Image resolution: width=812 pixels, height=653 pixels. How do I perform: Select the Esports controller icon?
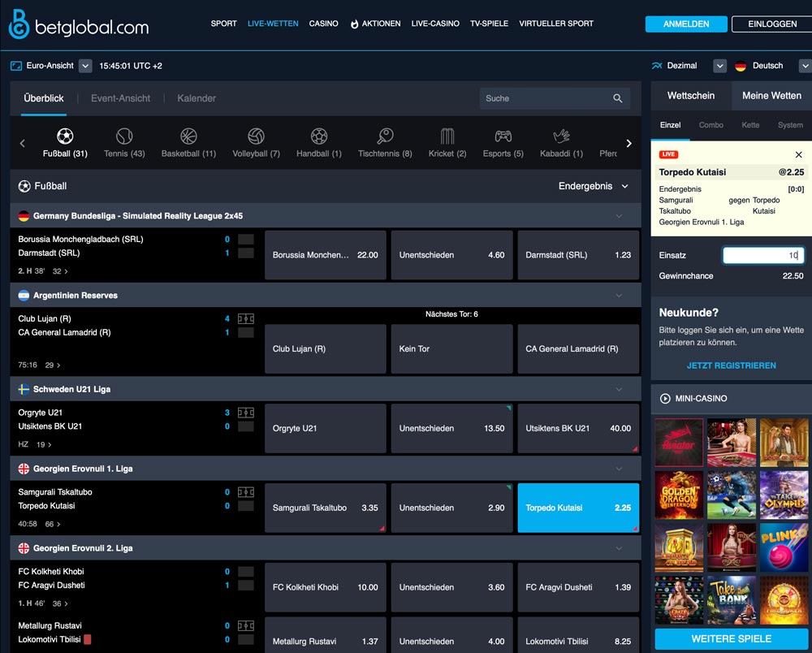[503, 136]
